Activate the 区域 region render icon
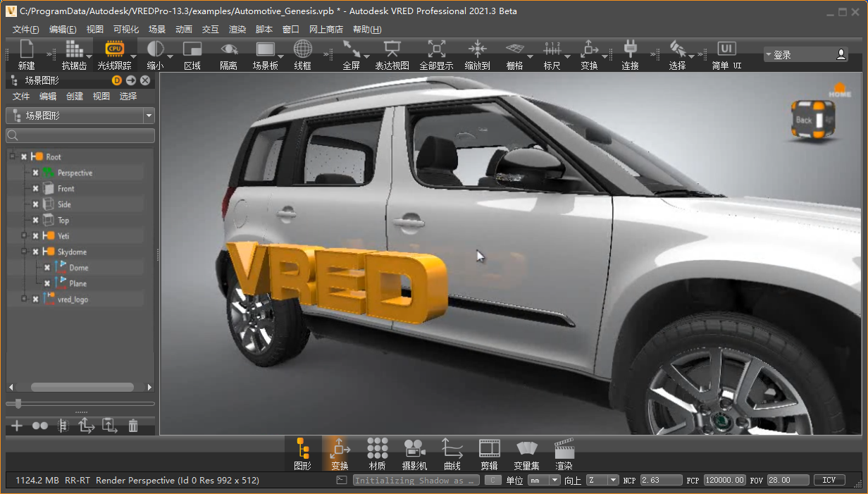 [x=192, y=49]
